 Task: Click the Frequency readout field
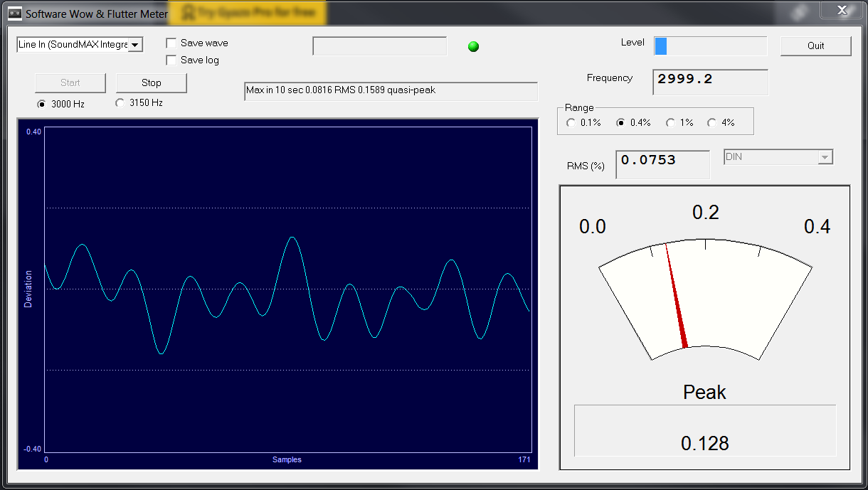coord(709,81)
